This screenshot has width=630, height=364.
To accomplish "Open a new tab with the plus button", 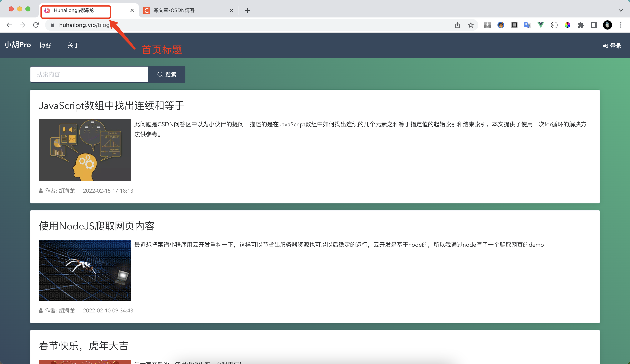I will click(x=247, y=10).
